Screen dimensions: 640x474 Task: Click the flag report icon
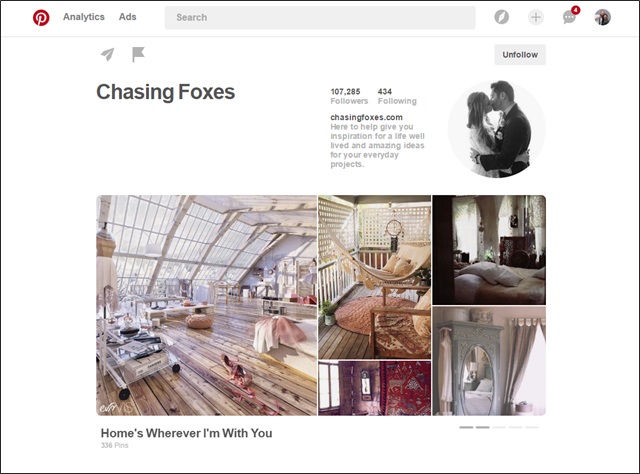(x=138, y=54)
